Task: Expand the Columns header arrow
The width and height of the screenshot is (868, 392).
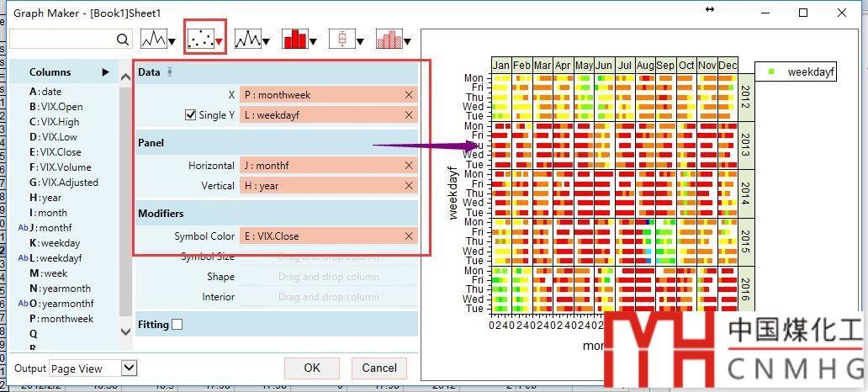Action: (x=106, y=72)
